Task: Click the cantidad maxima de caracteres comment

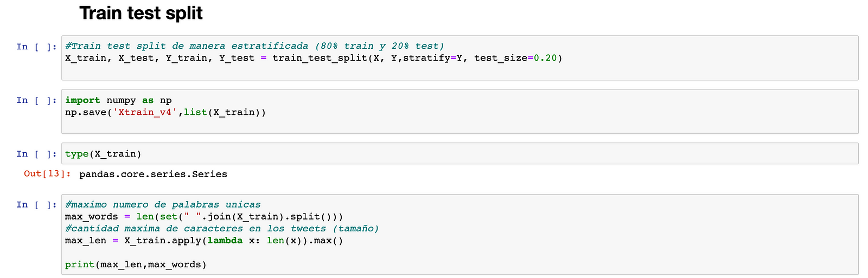Action: [222, 229]
